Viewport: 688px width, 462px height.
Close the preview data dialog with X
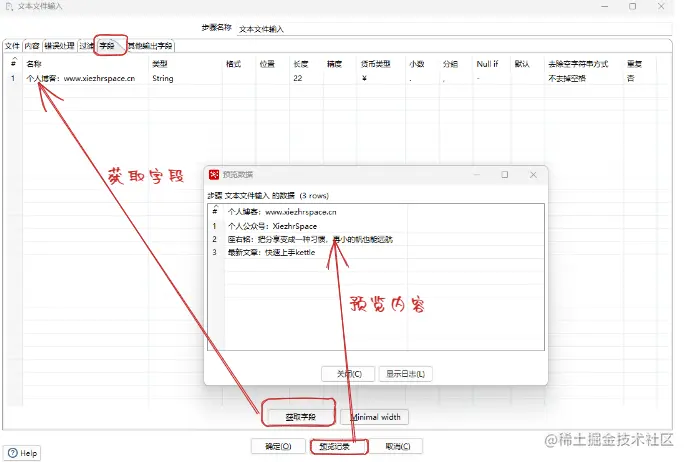tap(533, 175)
